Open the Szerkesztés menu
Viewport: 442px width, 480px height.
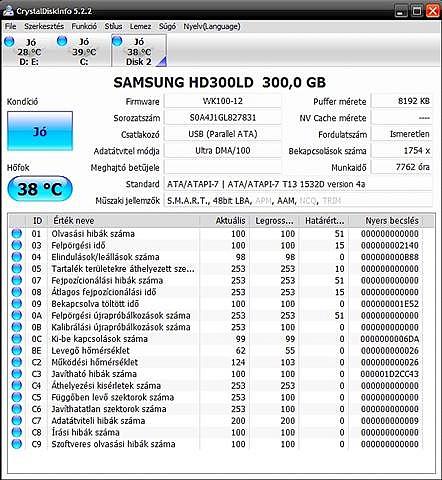click(x=44, y=26)
